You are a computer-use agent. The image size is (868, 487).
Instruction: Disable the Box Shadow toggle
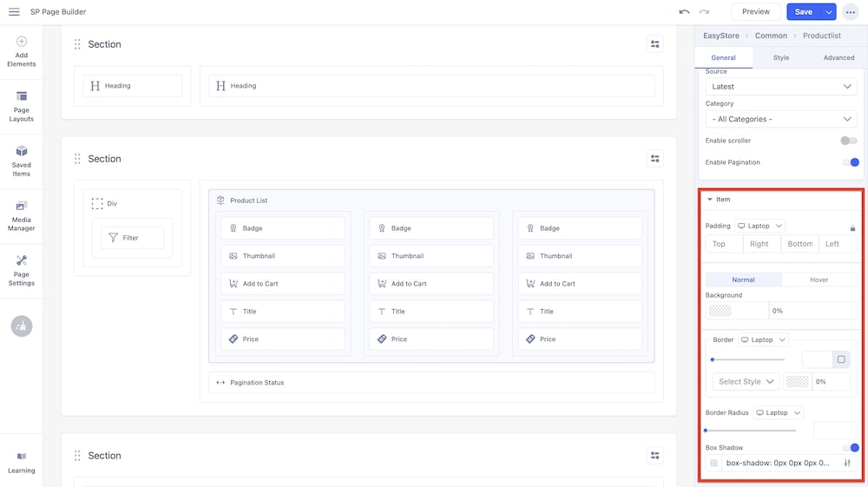pos(850,448)
